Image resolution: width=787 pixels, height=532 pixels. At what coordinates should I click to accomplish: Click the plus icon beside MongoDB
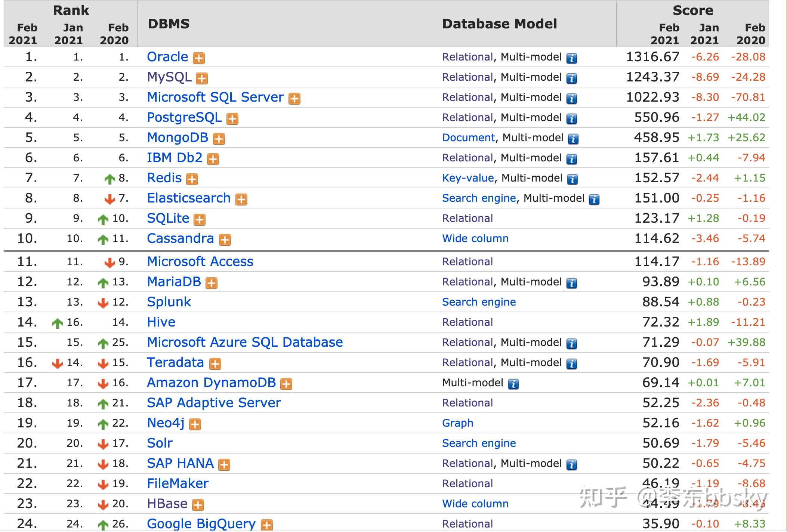[219, 139]
